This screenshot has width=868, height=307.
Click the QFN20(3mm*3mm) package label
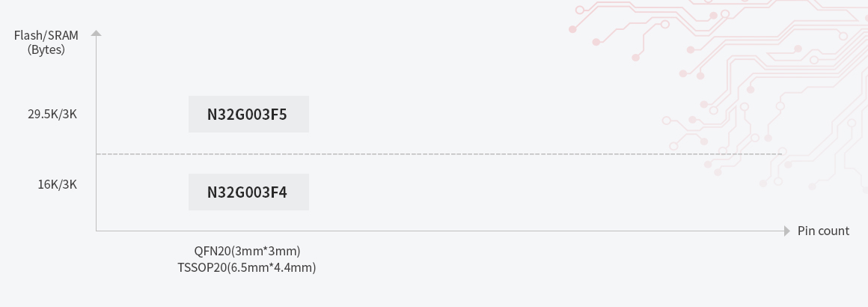pyautogui.click(x=247, y=251)
